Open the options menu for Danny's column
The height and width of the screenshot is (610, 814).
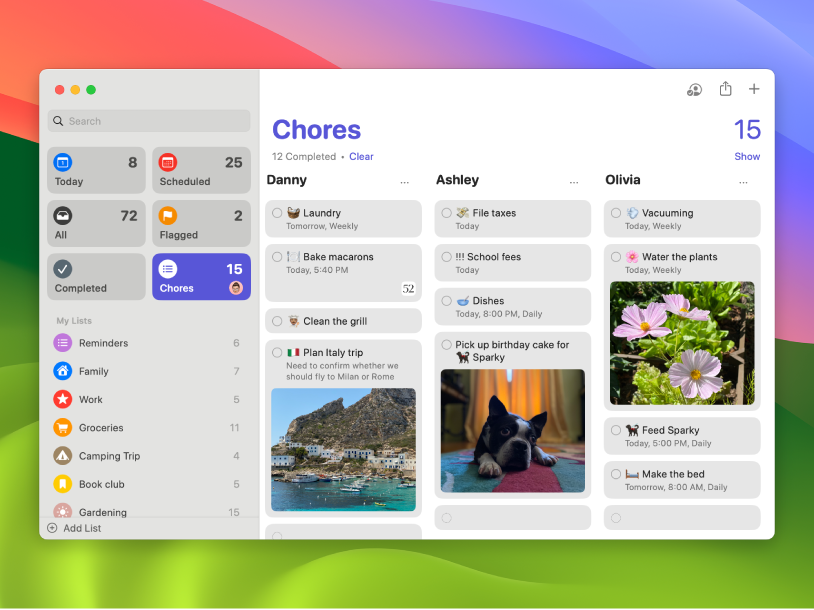point(405,181)
